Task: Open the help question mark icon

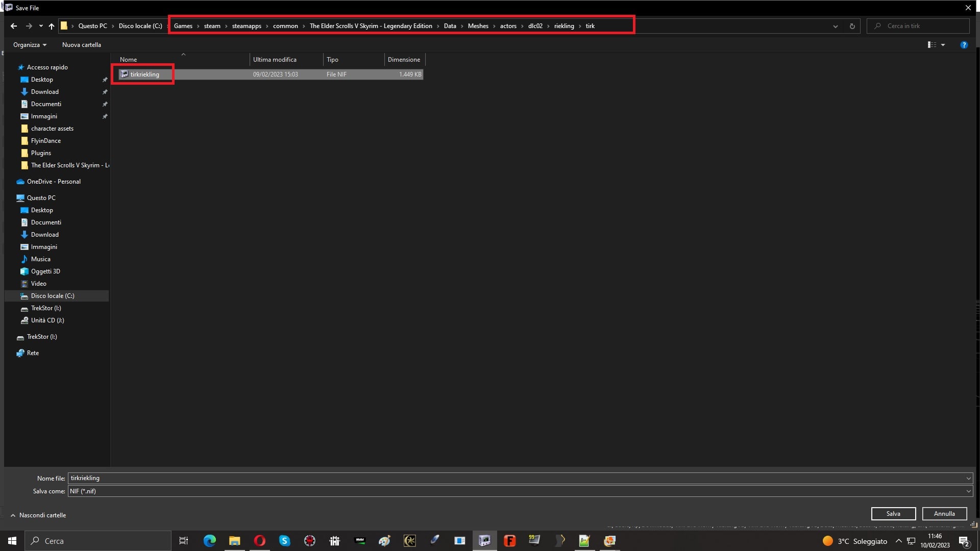Action: [x=964, y=45]
